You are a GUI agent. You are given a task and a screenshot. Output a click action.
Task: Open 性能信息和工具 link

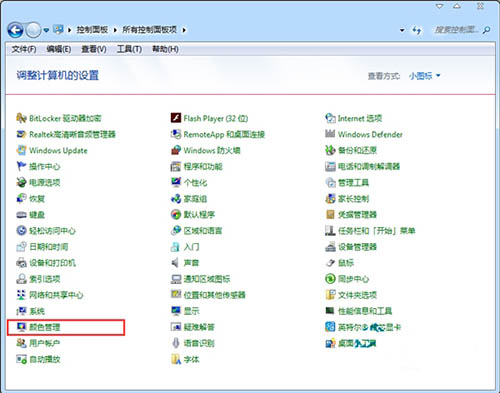[x=365, y=311]
